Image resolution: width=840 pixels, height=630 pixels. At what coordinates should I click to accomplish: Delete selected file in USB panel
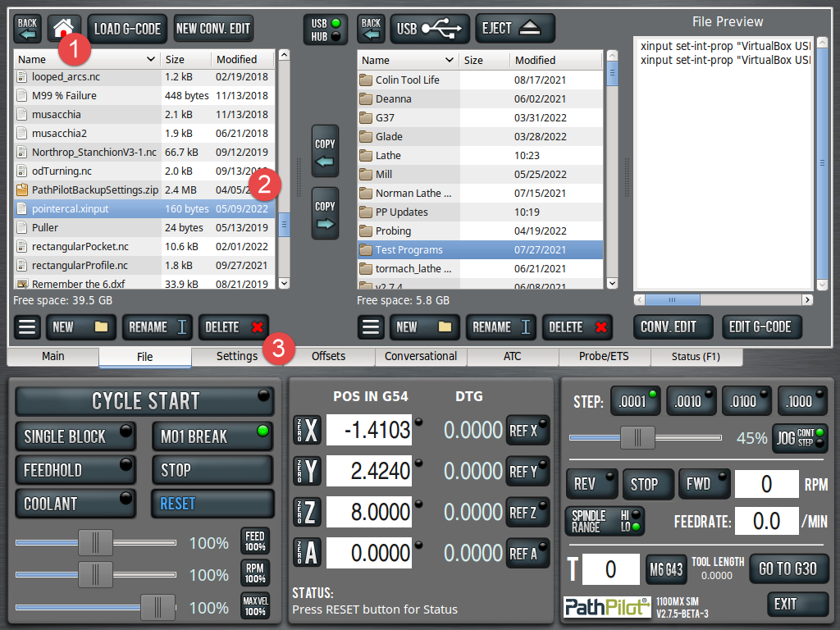click(x=577, y=327)
